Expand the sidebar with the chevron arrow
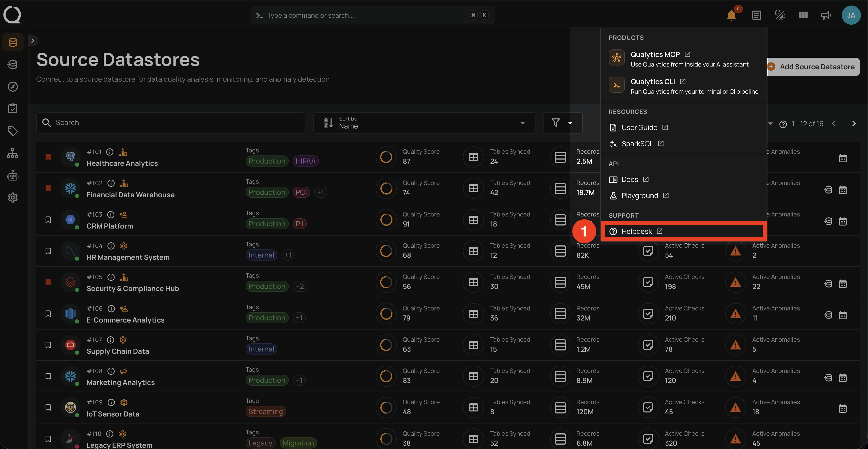Image resolution: width=868 pixels, height=449 pixels. (x=33, y=41)
